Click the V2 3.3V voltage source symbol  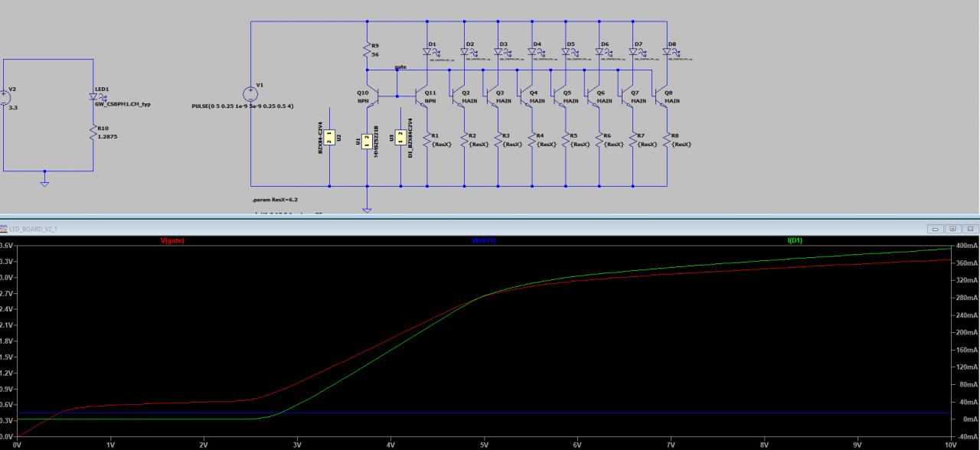4,97
